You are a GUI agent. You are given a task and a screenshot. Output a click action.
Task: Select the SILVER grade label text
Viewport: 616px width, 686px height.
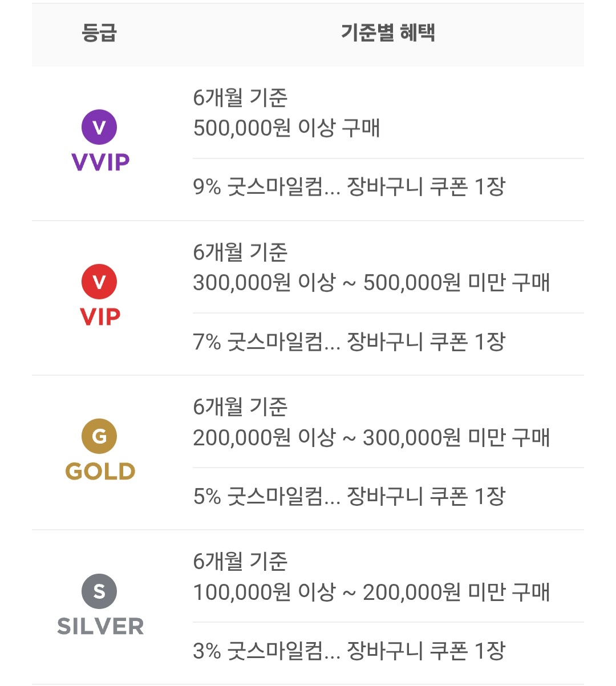100,626
